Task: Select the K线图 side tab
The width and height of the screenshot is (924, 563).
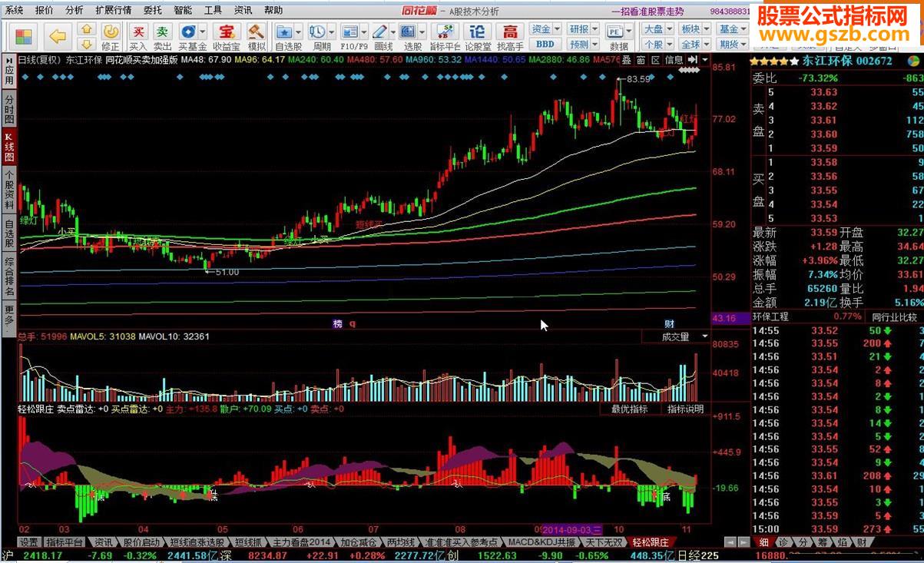Action: point(9,145)
